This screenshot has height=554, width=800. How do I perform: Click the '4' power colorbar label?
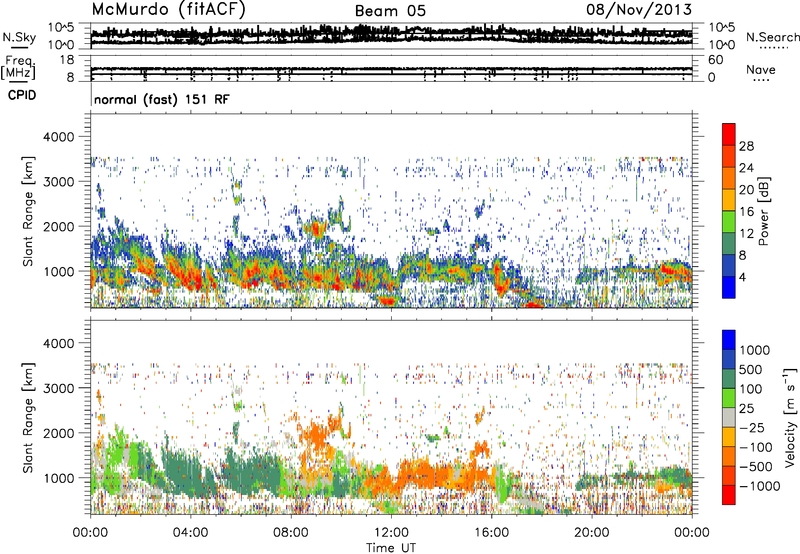(x=742, y=277)
